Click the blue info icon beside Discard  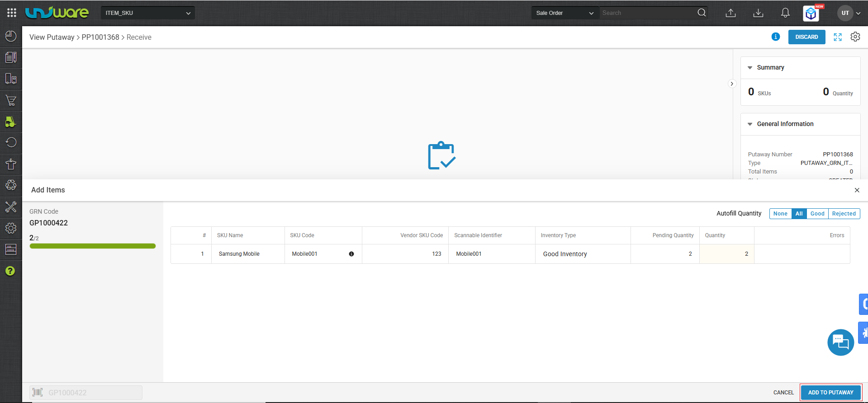coord(776,37)
